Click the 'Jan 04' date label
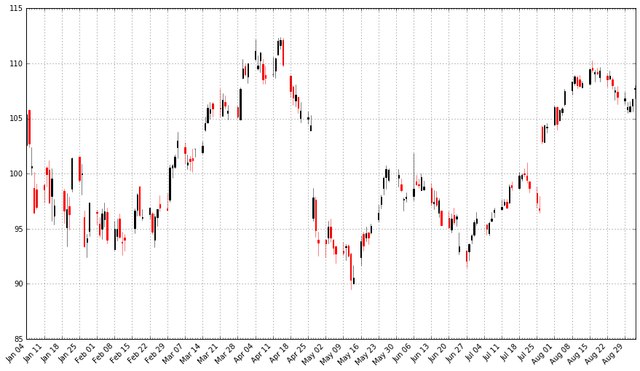 point(16,353)
